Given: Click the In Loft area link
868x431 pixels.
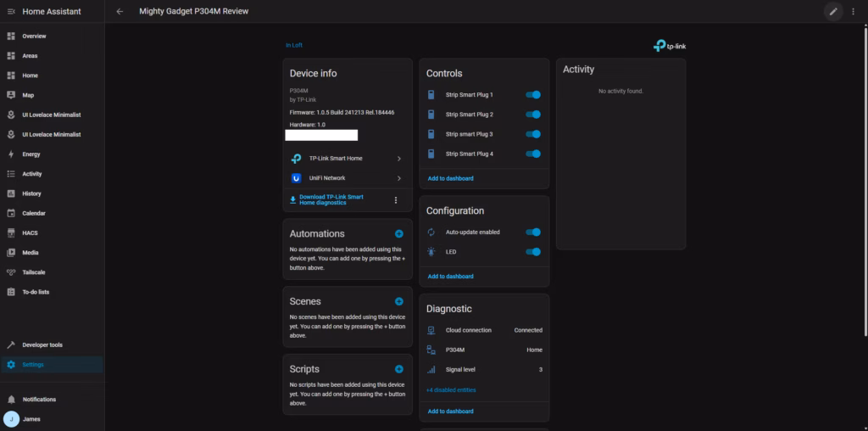Looking at the screenshot, I should 294,45.
